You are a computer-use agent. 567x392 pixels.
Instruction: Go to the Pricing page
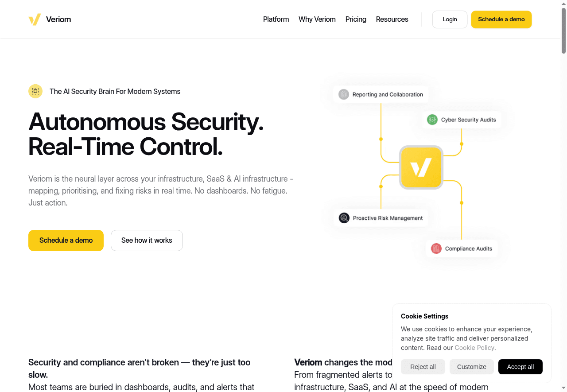tap(356, 19)
